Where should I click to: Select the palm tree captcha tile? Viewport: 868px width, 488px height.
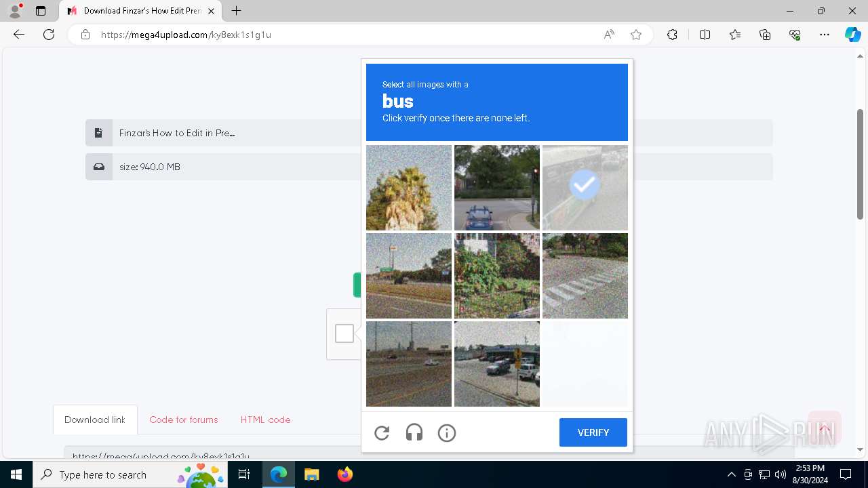[x=409, y=188]
